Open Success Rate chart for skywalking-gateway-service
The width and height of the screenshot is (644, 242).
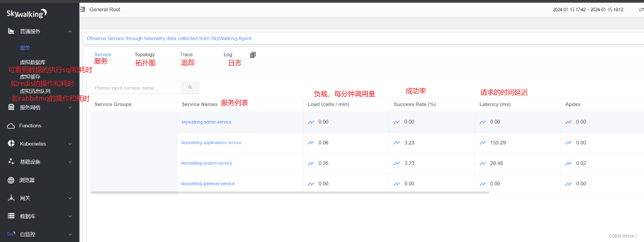click(397, 184)
